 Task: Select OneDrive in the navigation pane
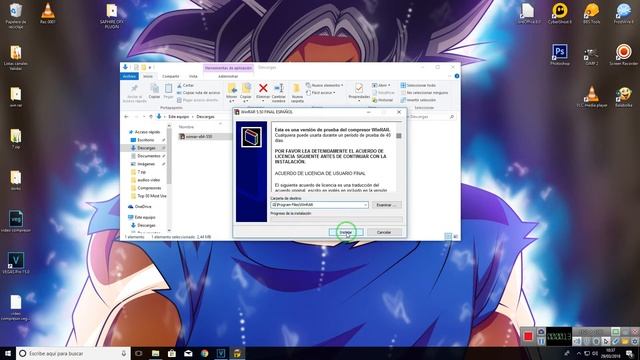click(140, 207)
